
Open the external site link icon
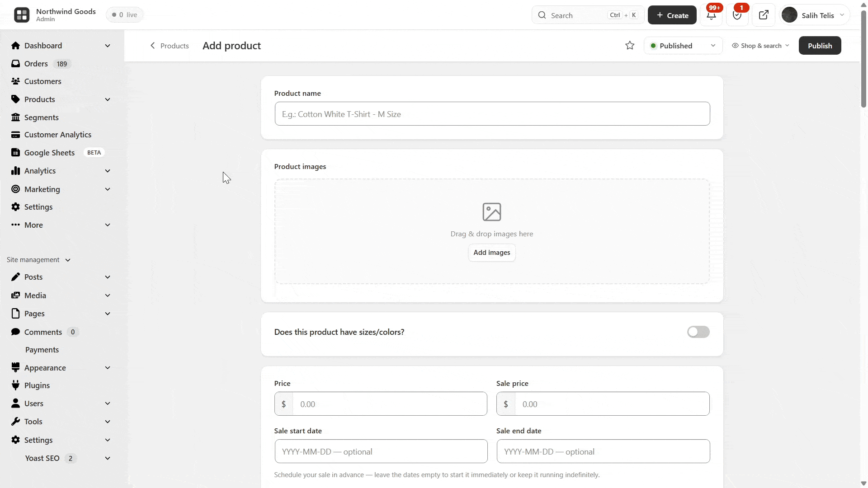(x=764, y=15)
